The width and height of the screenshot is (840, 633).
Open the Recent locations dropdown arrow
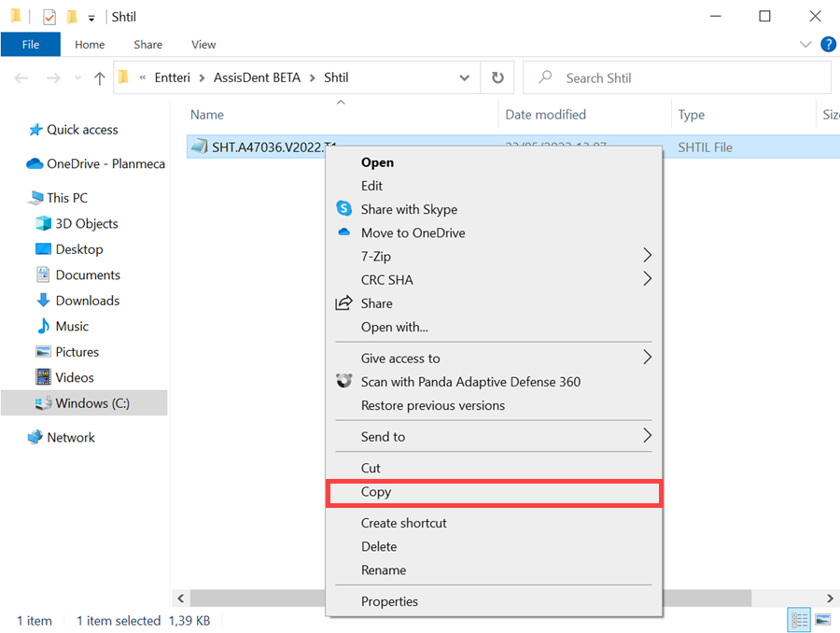[x=78, y=78]
